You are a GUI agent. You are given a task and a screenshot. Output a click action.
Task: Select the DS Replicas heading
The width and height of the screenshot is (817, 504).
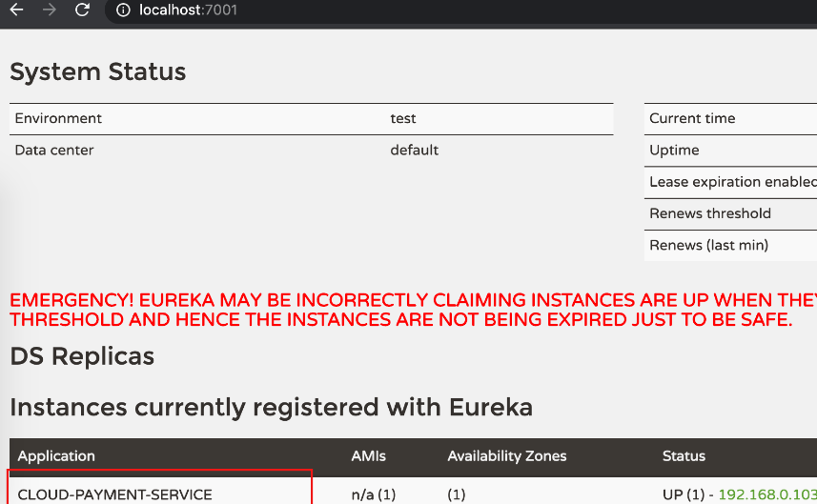pyautogui.click(x=82, y=356)
